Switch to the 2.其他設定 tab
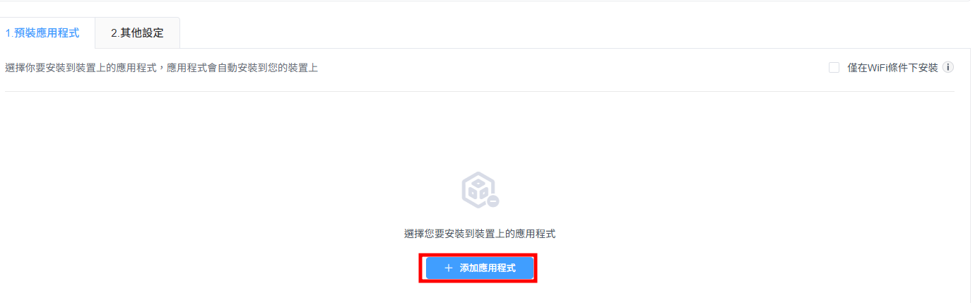The width and height of the screenshot is (980, 303). point(137,33)
